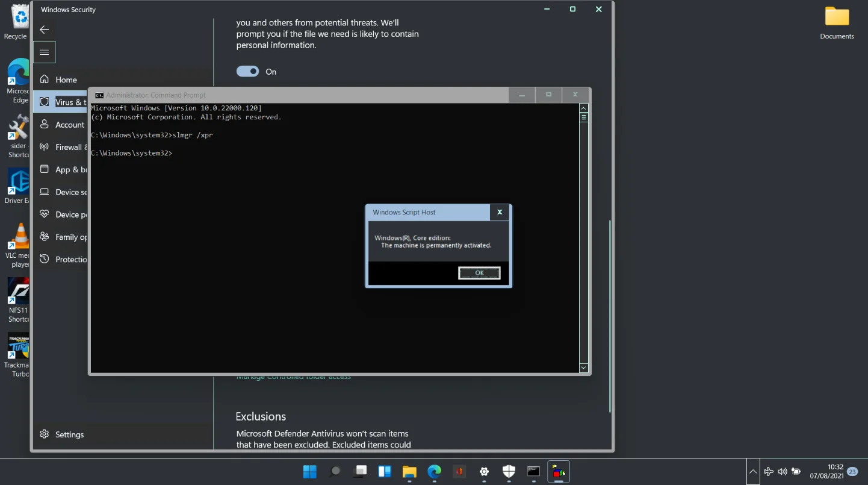Image resolution: width=868 pixels, height=485 pixels.
Task: Click the Windows Script Host taskbar icon
Action: [559, 472]
